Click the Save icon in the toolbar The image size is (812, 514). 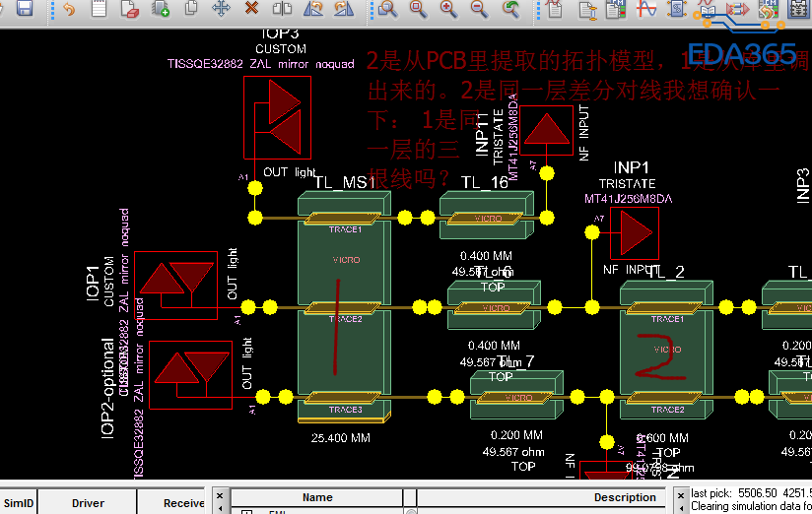coord(24,9)
